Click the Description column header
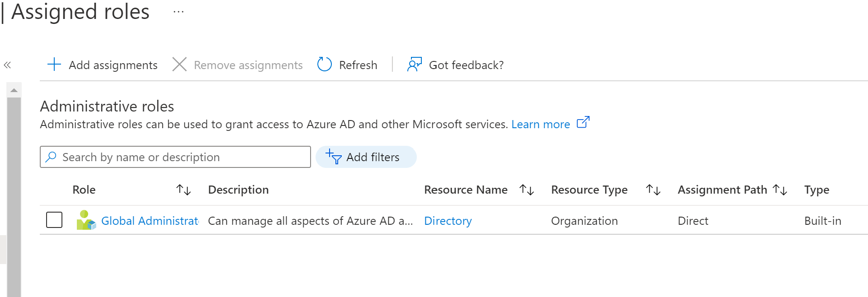Image resolution: width=868 pixels, height=297 pixels. tap(238, 190)
